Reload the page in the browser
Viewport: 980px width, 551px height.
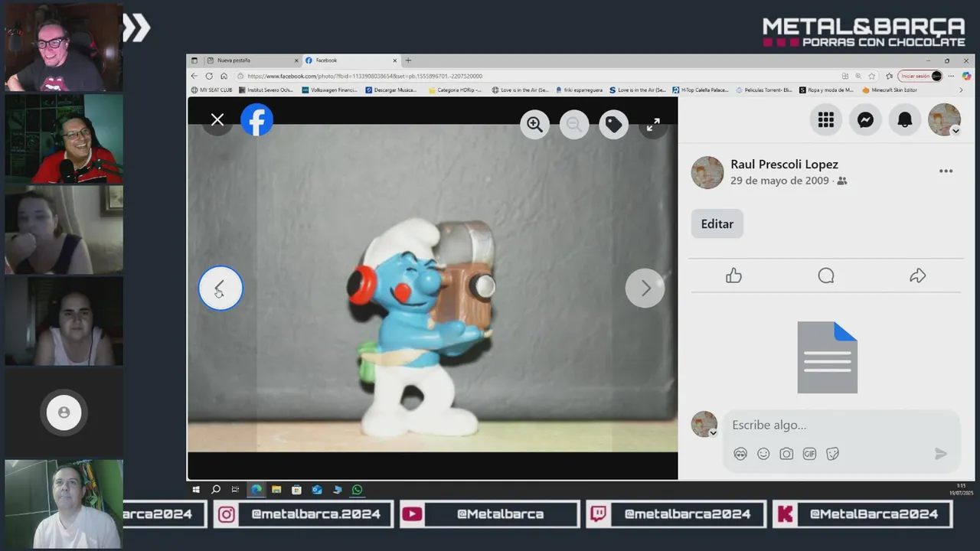tap(209, 76)
